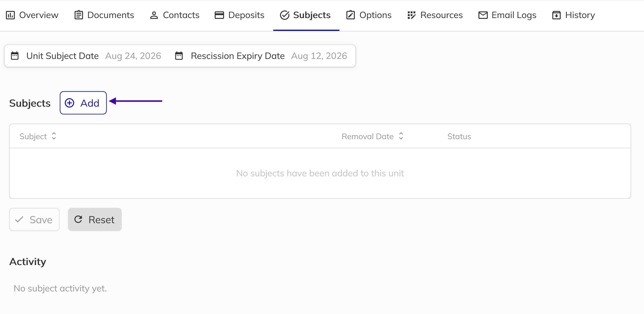Viewport: 644px width, 314px height.
Task: Click the Deposits card icon
Action: coord(219,15)
